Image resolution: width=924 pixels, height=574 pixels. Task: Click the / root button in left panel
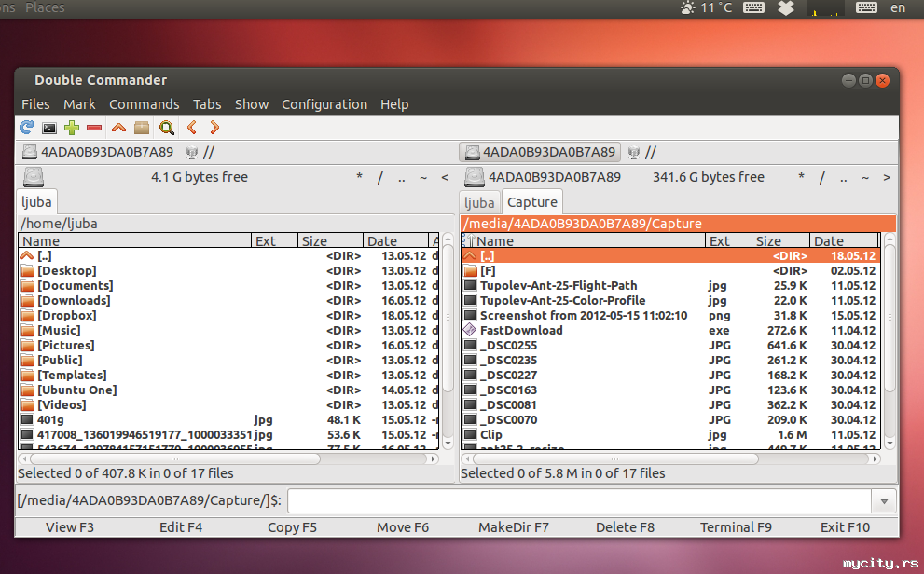tap(380, 177)
